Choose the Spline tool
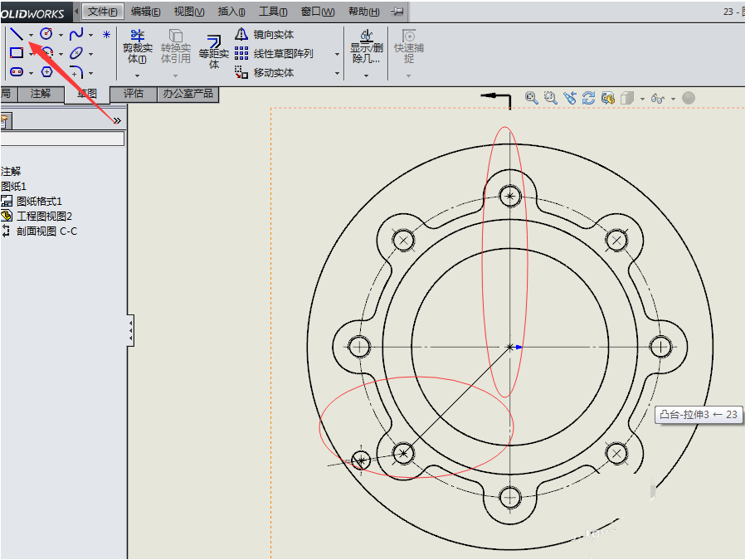The height and width of the screenshot is (560, 750). 76,34
